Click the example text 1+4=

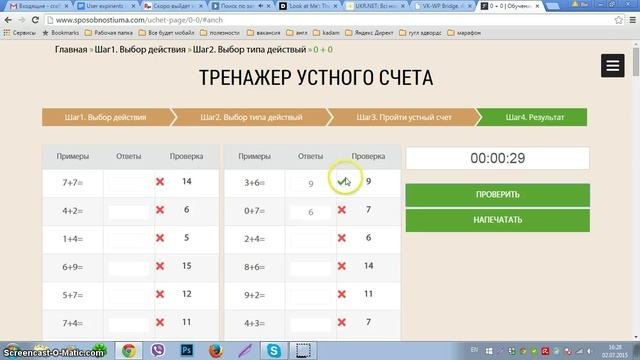(73, 239)
